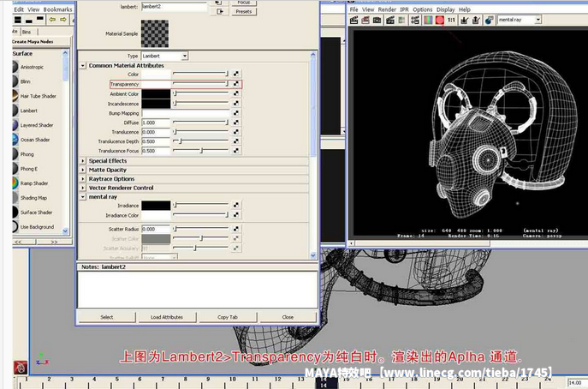
Task: Click the map button for Bump Mapping
Action: pos(236,112)
